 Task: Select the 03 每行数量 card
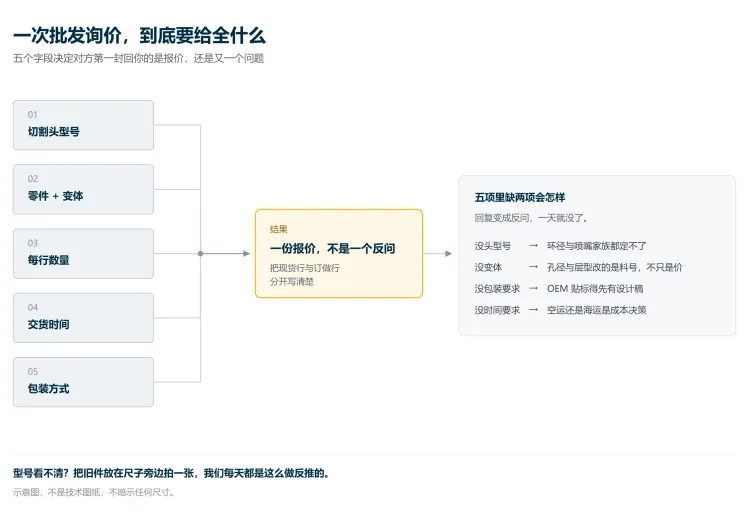click(83, 254)
